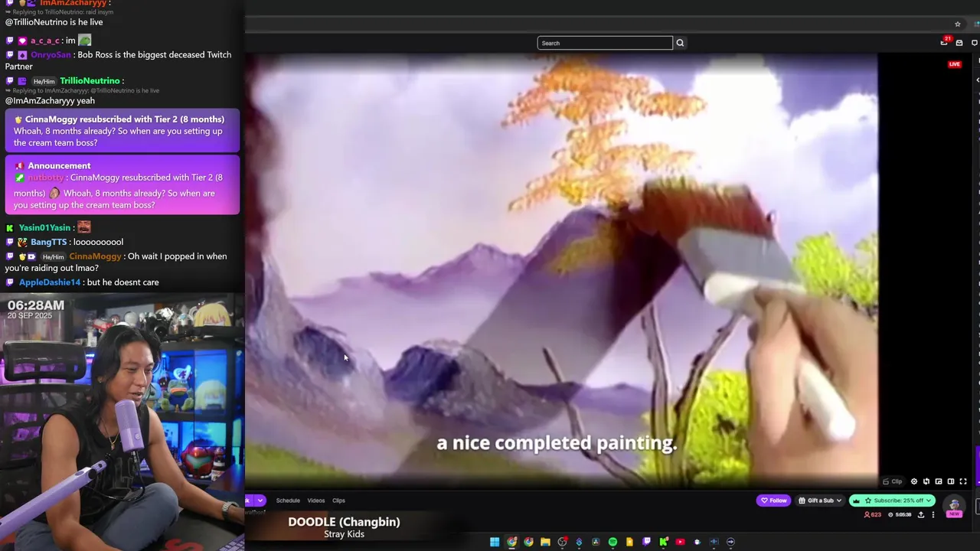Bookmark page with the star icon
The height and width of the screenshot is (551, 980).
[x=957, y=24]
